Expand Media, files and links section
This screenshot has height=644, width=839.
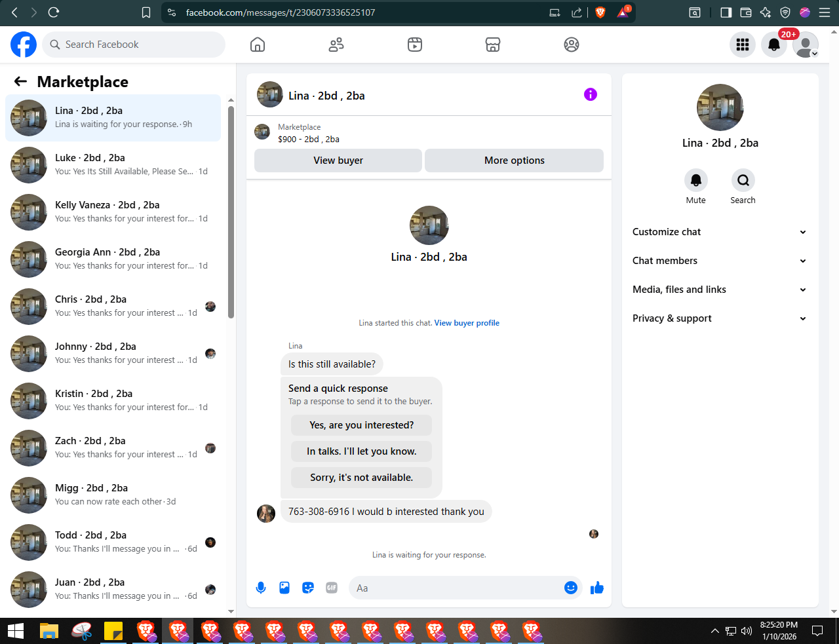click(x=720, y=290)
